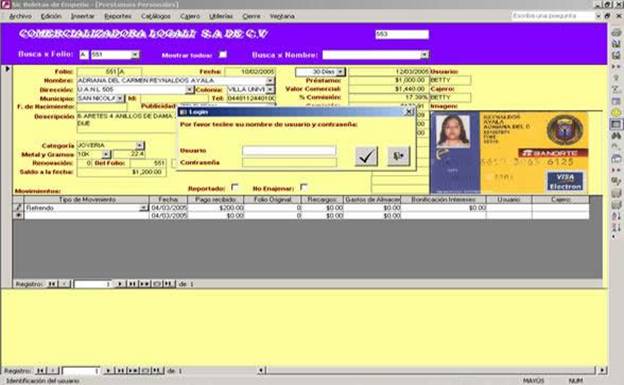Click the exit door button in Login dialog
Screen dimensions: 624x385
click(x=398, y=156)
